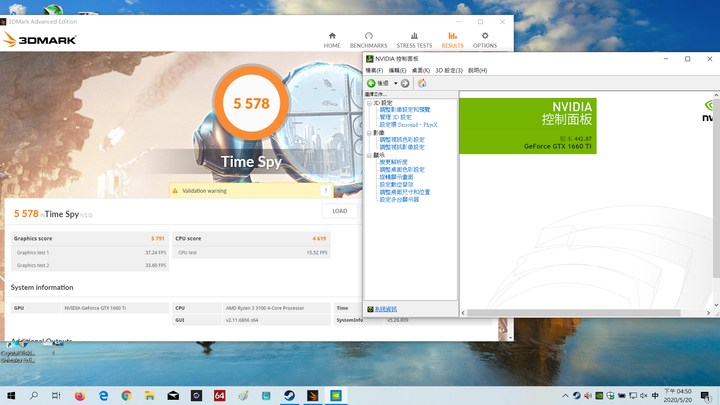Open the 編輯(E) menu in NVIDIA panel
This screenshot has height=405, width=720.
[x=397, y=70]
